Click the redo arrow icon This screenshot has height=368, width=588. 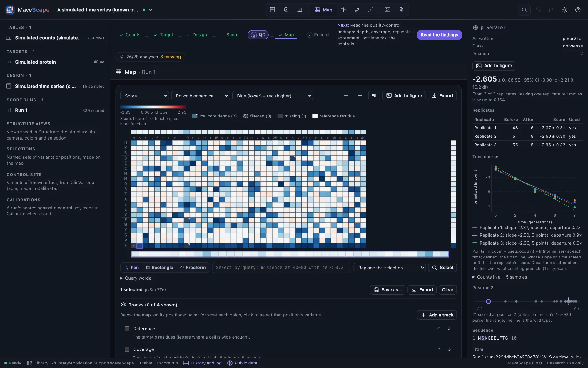point(551,10)
